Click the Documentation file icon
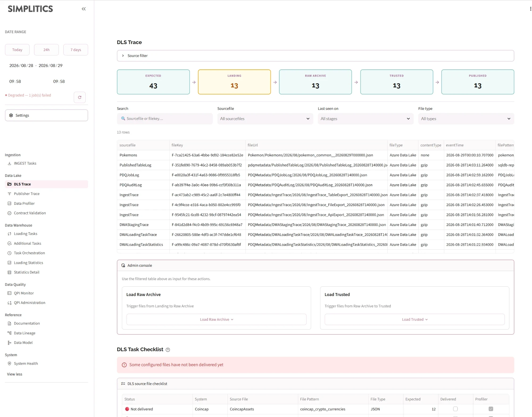 [10, 323]
